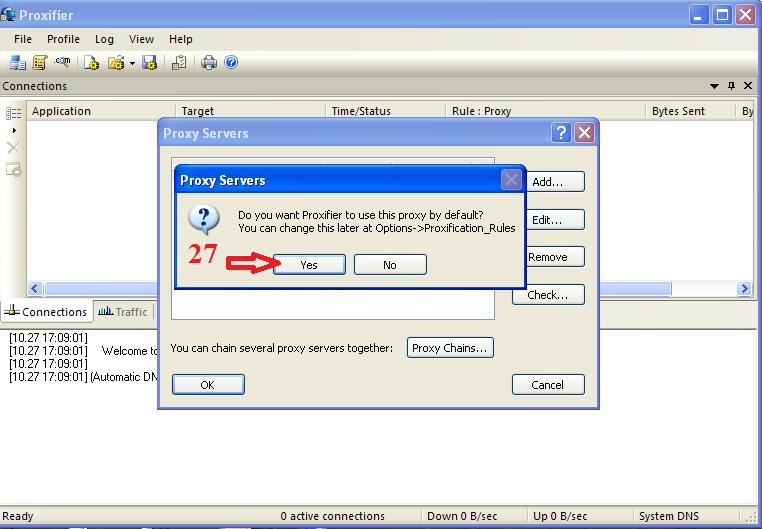Screen dimensions: 762x529
Task: Open the Help menu
Action: (181, 39)
